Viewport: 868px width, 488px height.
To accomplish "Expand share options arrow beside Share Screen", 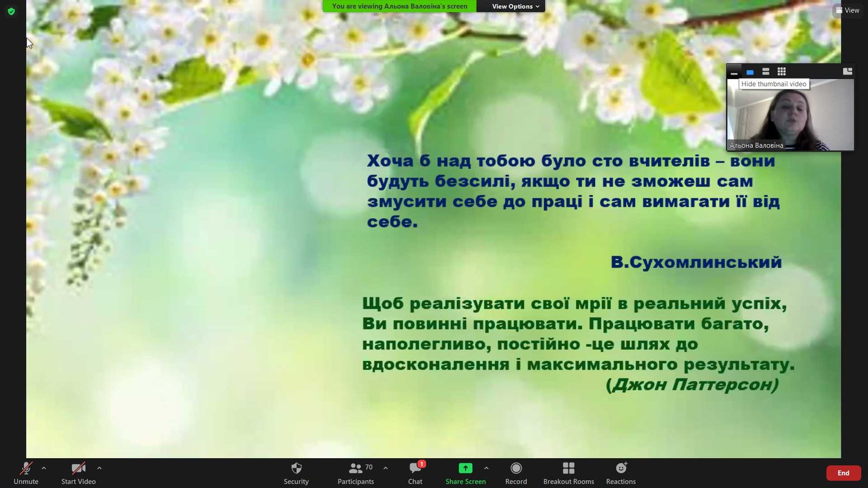I will [486, 468].
